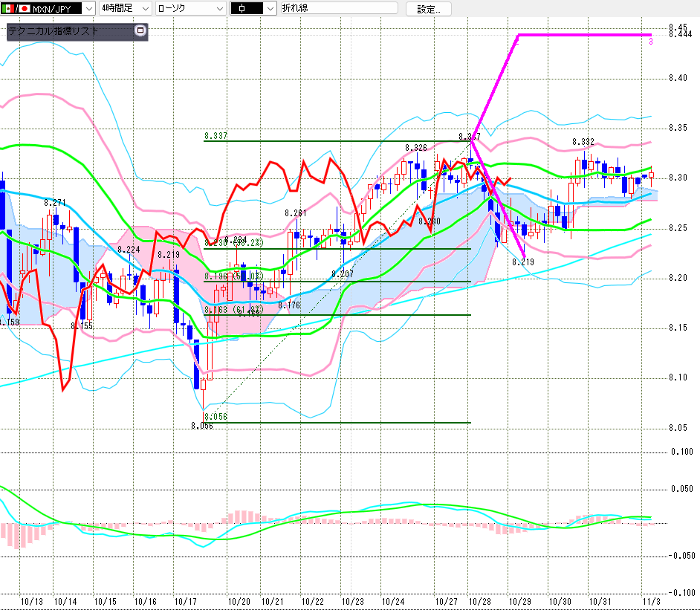Image resolution: width=700 pixels, height=610 pixels.
Task: Click the magenta line endpoint marker labeled 3
Action: [651, 42]
